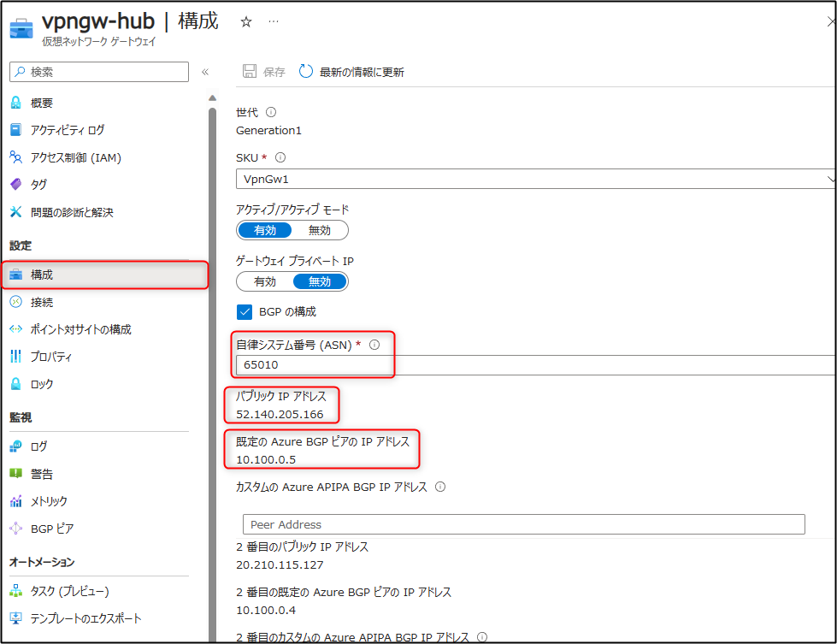Click the 問題の診断と解決 wrench icon
The image size is (837, 644).
pyautogui.click(x=16, y=212)
